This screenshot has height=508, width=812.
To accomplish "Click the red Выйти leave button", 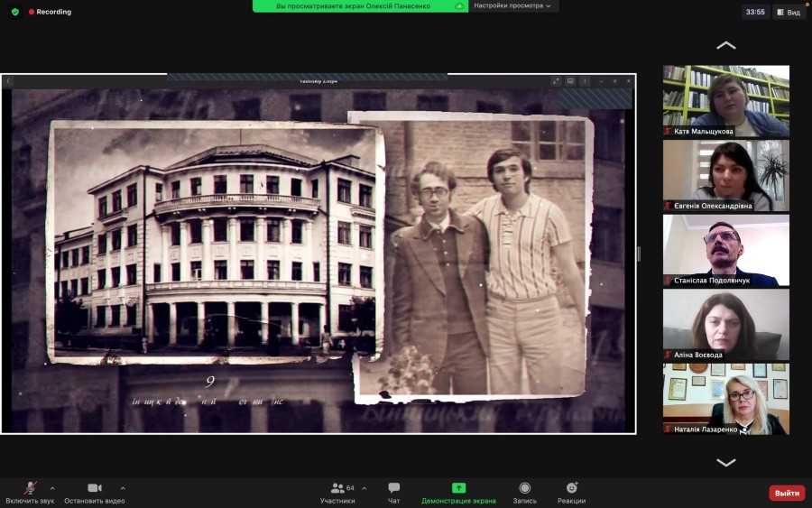I will (787, 493).
